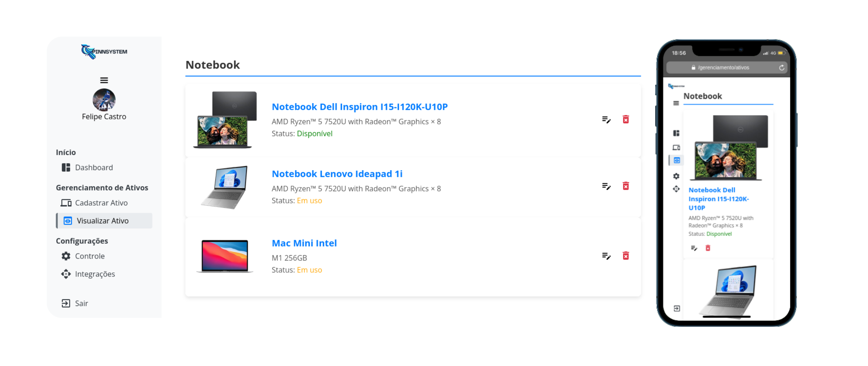868x366 pixels.
Task: Edit the Mac Mini Intel entry
Action: point(606,256)
